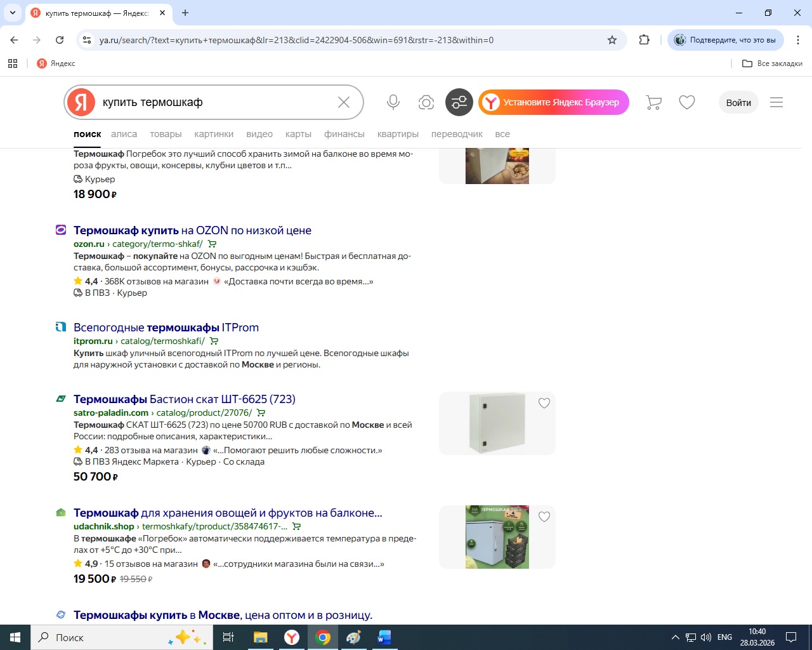Open Word from taskbar
This screenshot has height=650, width=812.
(x=384, y=637)
